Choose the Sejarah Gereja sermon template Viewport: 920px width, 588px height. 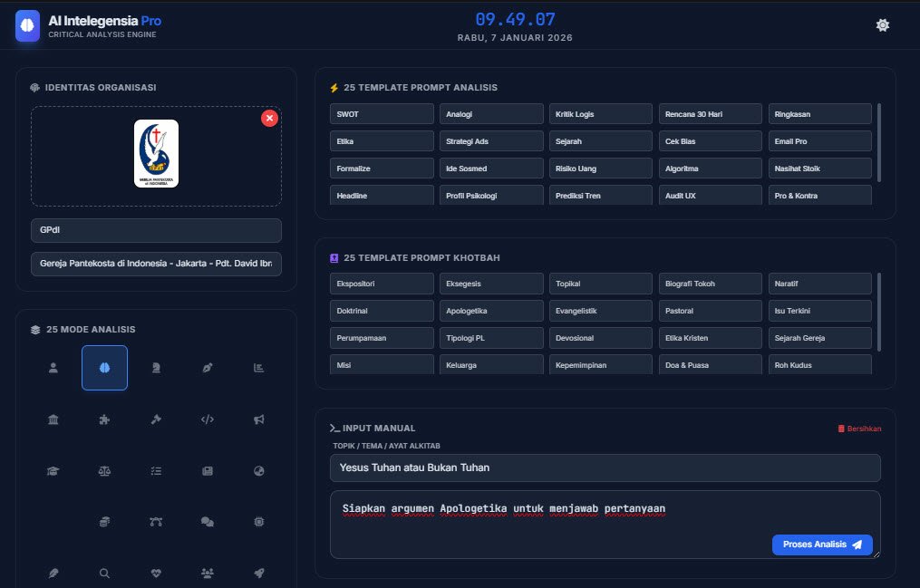pyautogui.click(x=819, y=338)
